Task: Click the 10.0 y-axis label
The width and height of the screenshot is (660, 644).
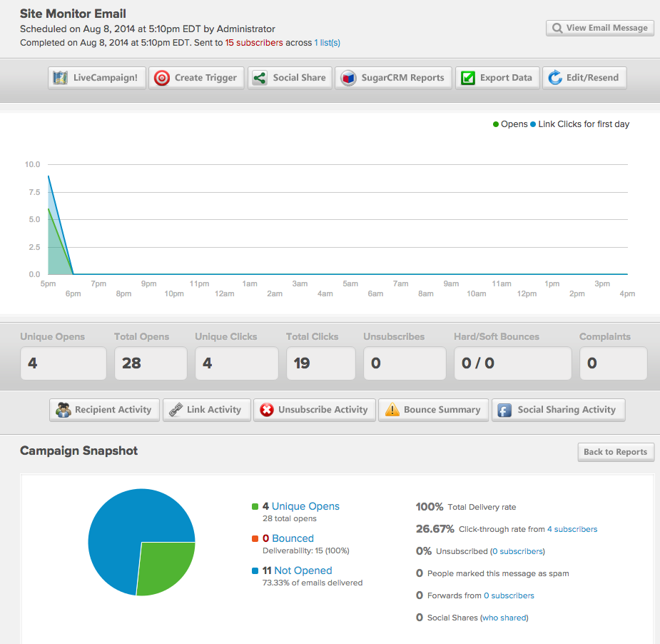Action: click(x=32, y=165)
